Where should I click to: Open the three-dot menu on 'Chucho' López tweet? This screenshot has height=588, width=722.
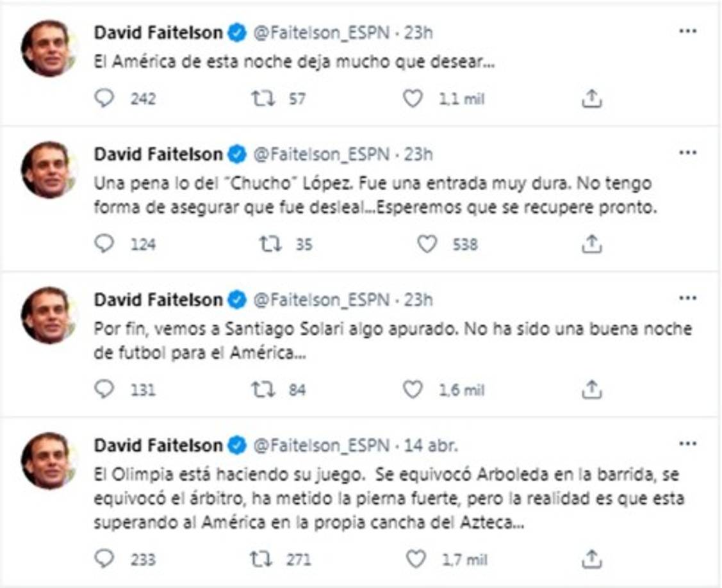click(687, 153)
